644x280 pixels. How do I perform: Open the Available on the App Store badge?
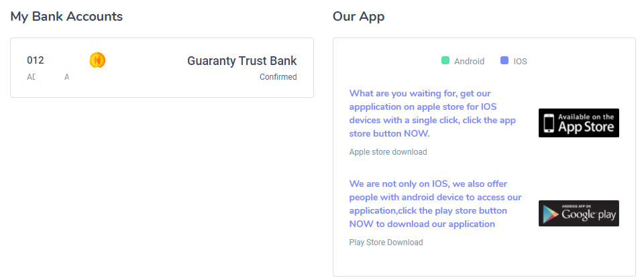point(579,123)
